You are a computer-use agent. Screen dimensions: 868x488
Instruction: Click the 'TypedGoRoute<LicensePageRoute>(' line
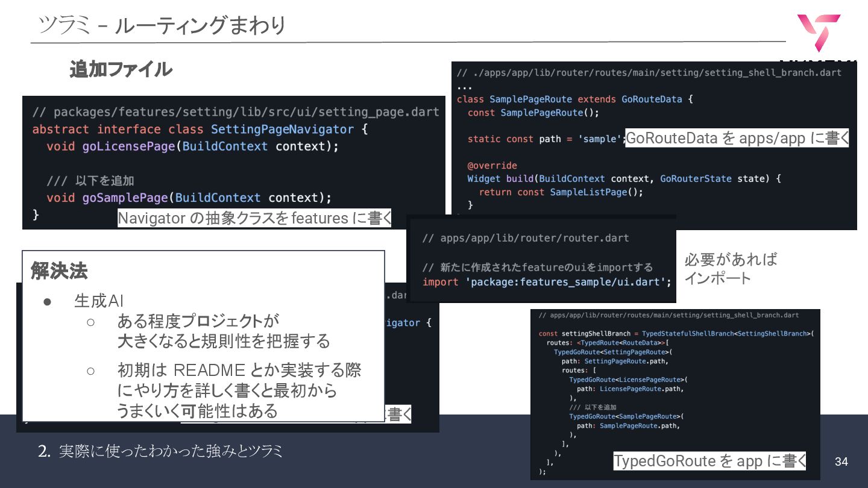click(x=628, y=380)
